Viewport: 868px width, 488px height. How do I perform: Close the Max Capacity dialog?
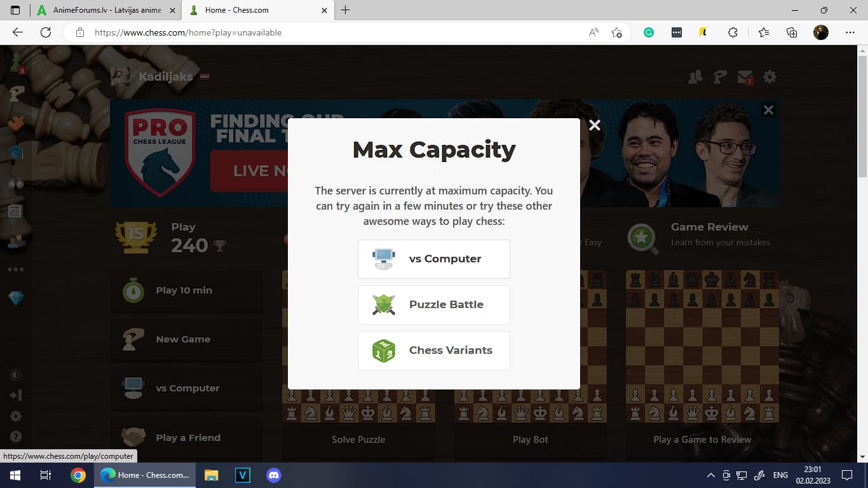594,125
